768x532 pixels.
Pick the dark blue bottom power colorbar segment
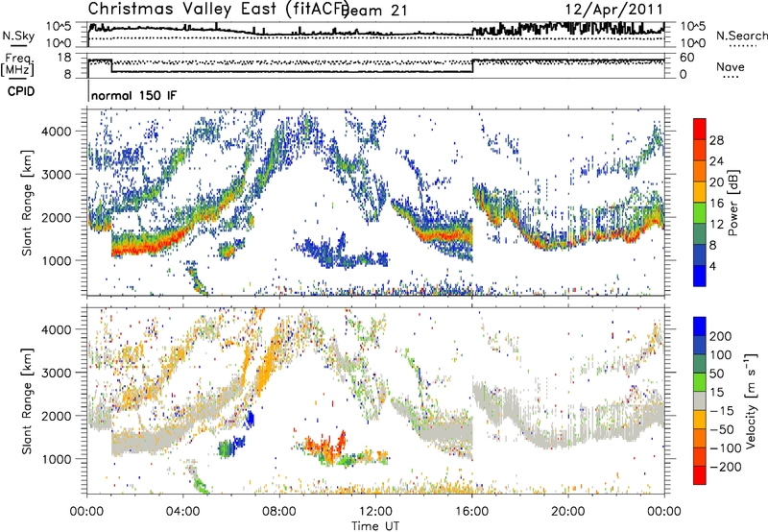(x=700, y=276)
